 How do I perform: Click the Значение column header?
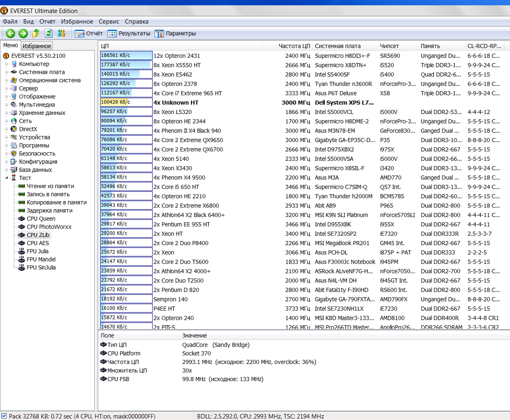259,335
